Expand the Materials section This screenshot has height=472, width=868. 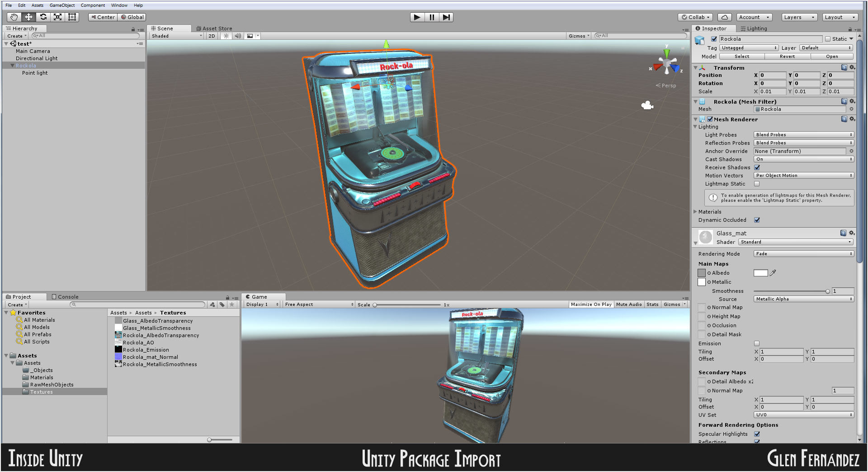pos(695,212)
